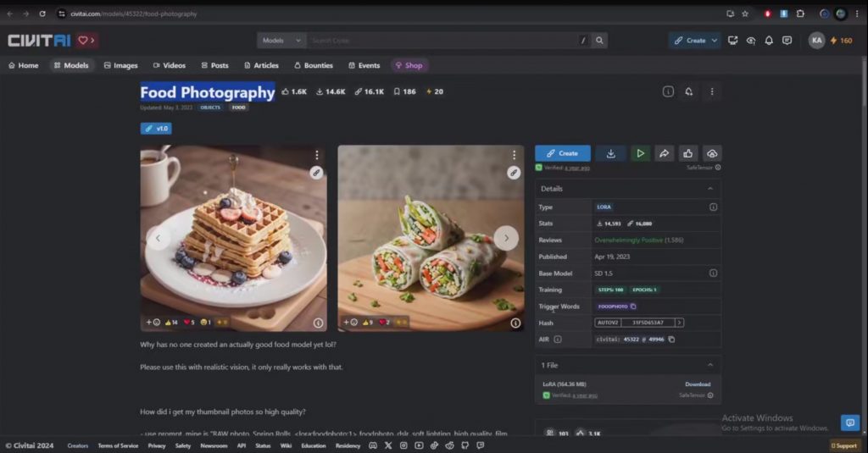Show generation info on spring rolls image
This screenshot has height=453, width=868.
click(515, 323)
